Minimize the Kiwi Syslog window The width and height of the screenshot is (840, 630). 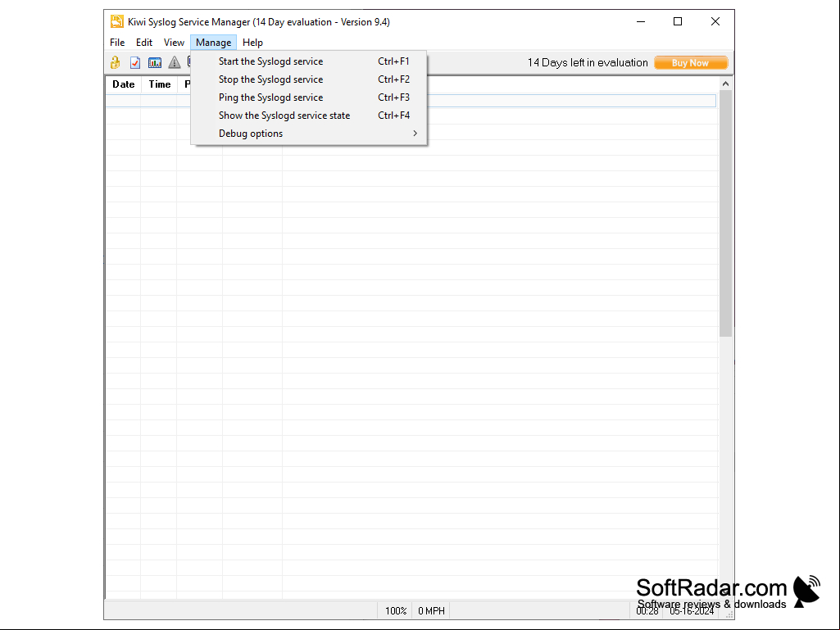point(641,21)
